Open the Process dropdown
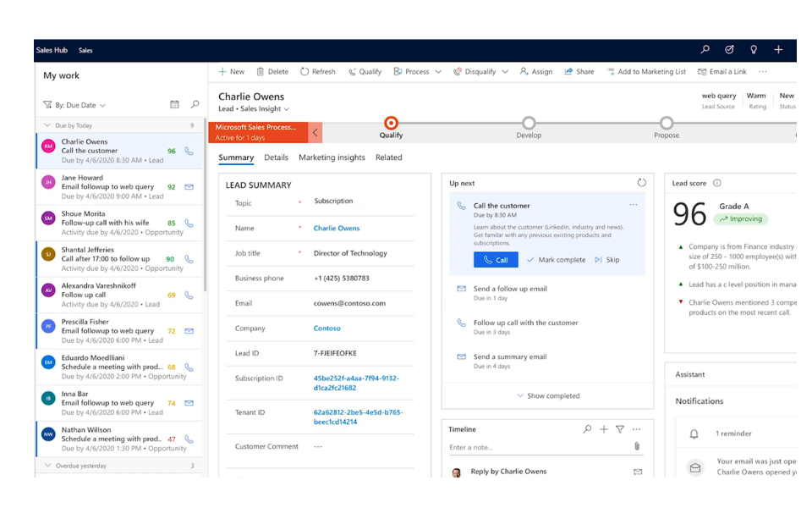 [438, 71]
